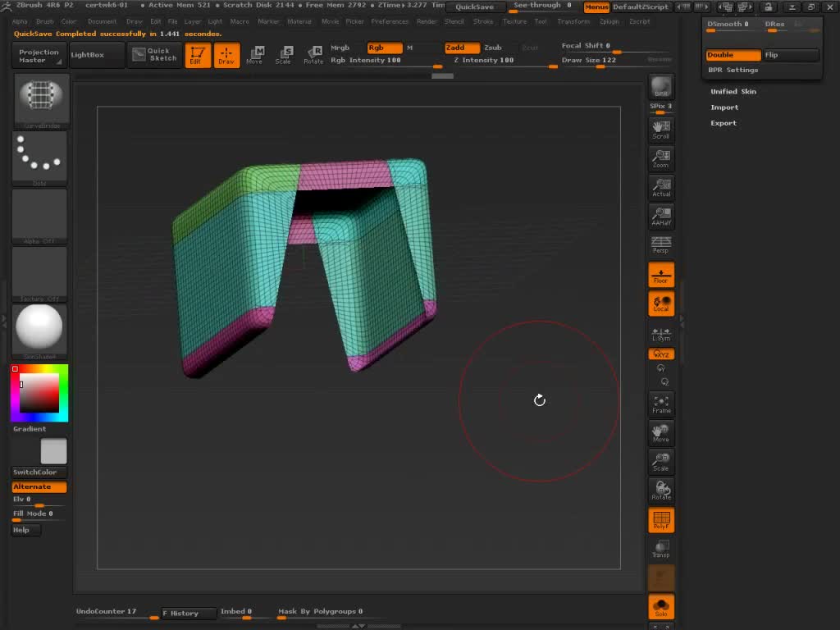This screenshot has width=840, height=630.
Task: Toggle Solo mode
Action: [x=661, y=607]
